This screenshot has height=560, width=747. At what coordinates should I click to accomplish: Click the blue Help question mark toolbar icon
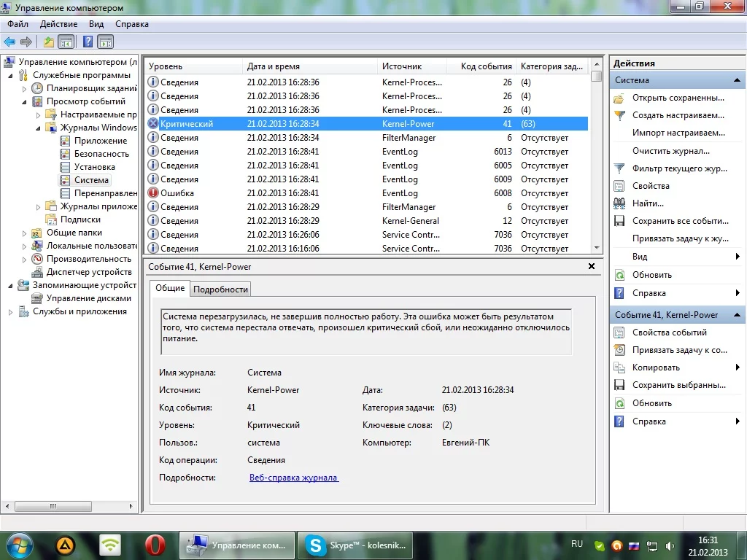coord(88,42)
